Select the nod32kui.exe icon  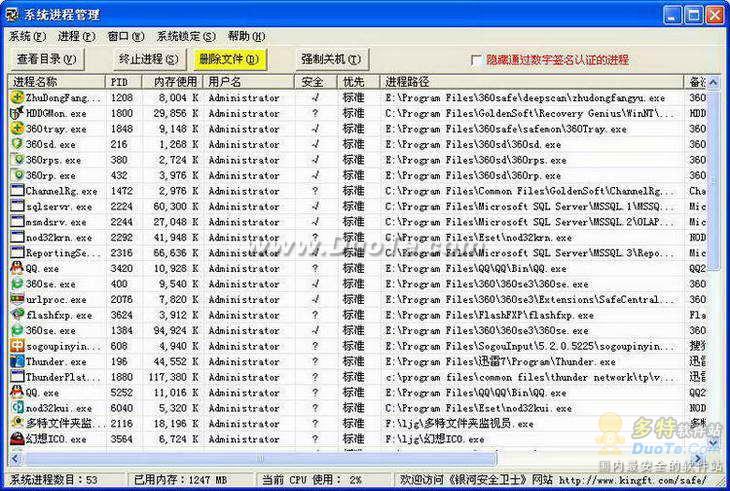(17, 408)
